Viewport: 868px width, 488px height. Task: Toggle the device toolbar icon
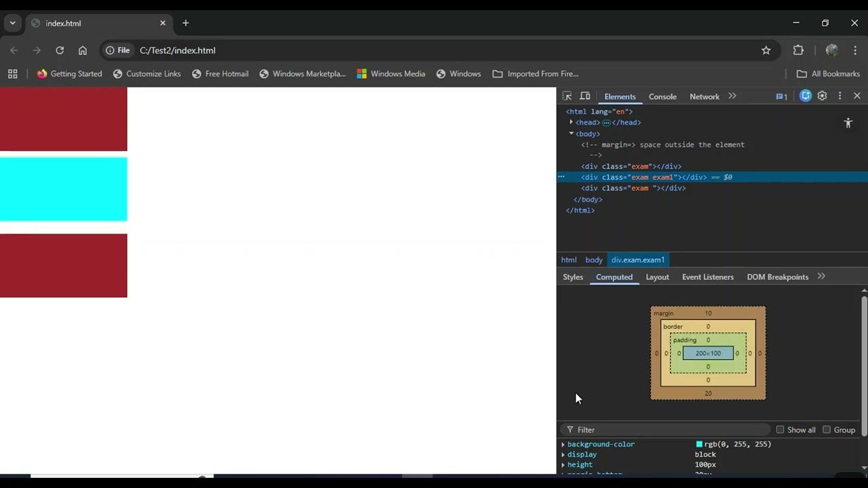point(585,96)
